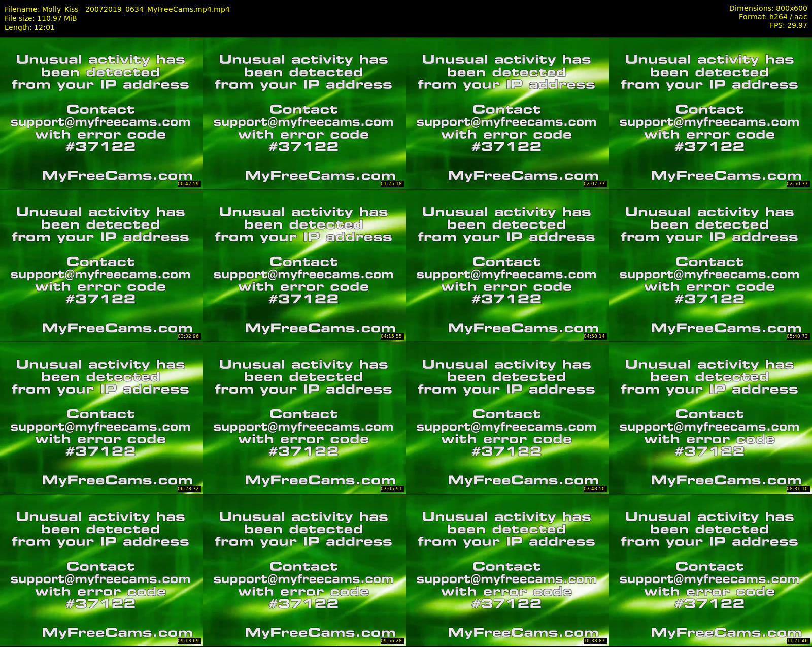
Task: Click the thumbnail frame at 11:21.46
Action: click(710, 570)
